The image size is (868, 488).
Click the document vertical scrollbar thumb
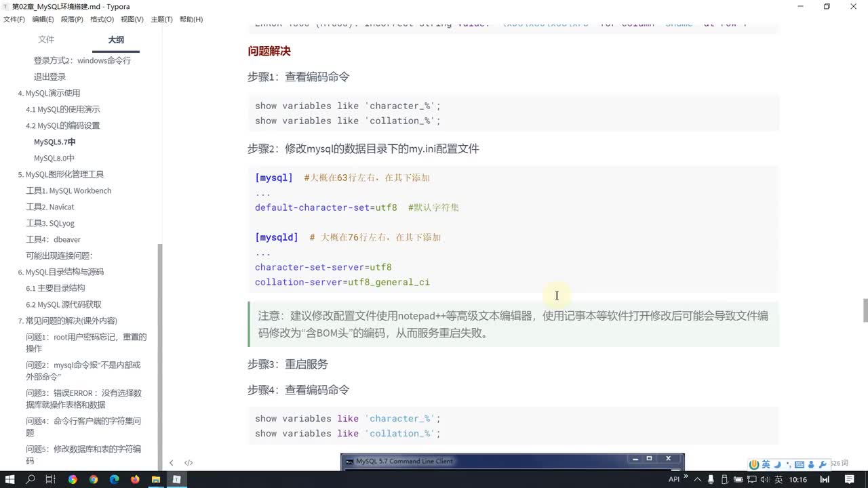(865, 310)
